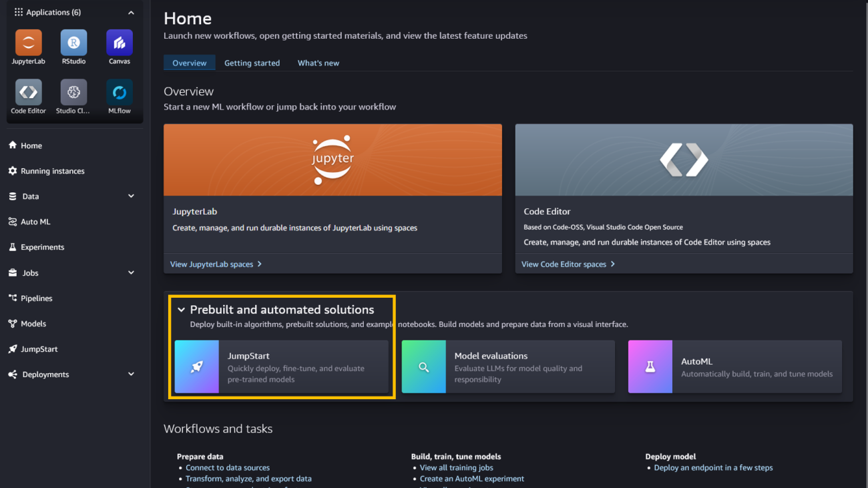
Task: Select Pipelines in sidebar menu
Action: click(x=36, y=298)
